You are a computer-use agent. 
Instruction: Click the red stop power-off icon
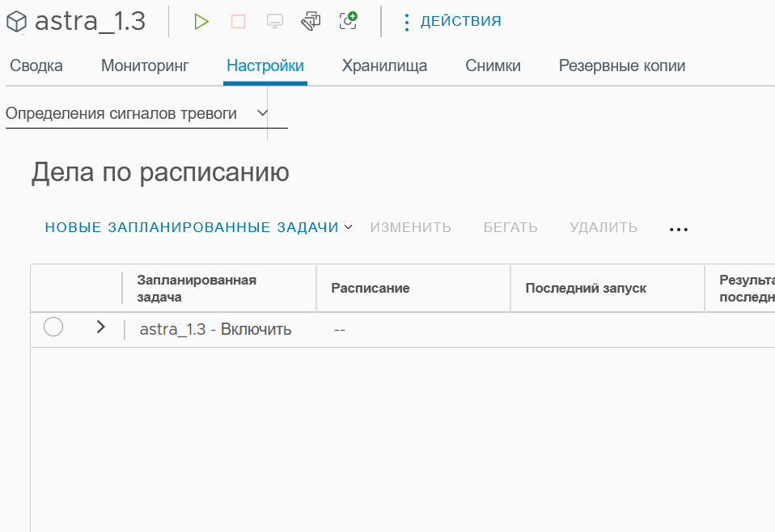pyautogui.click(x=238, y=21)
